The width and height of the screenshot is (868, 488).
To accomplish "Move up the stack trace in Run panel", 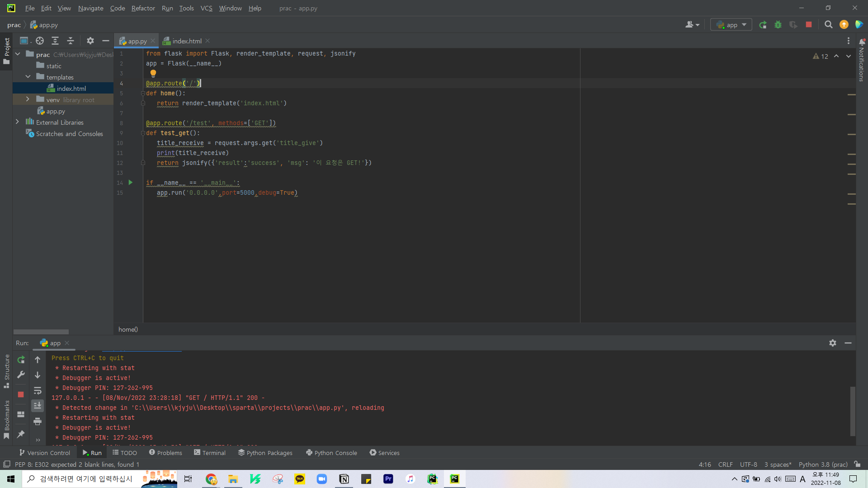I will pyautogui.click(x=38, y=360).
